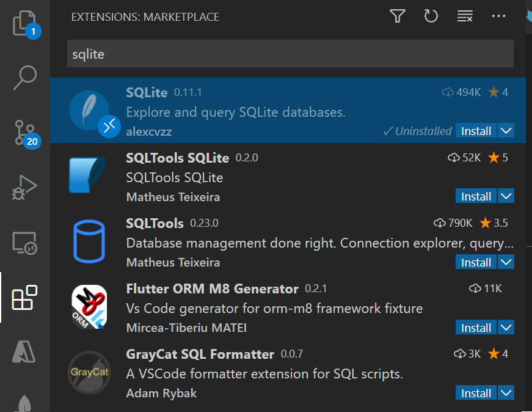Click 'Explore and query SQLite databases.' description
This screenshot has height=412, width=532.
236,112
